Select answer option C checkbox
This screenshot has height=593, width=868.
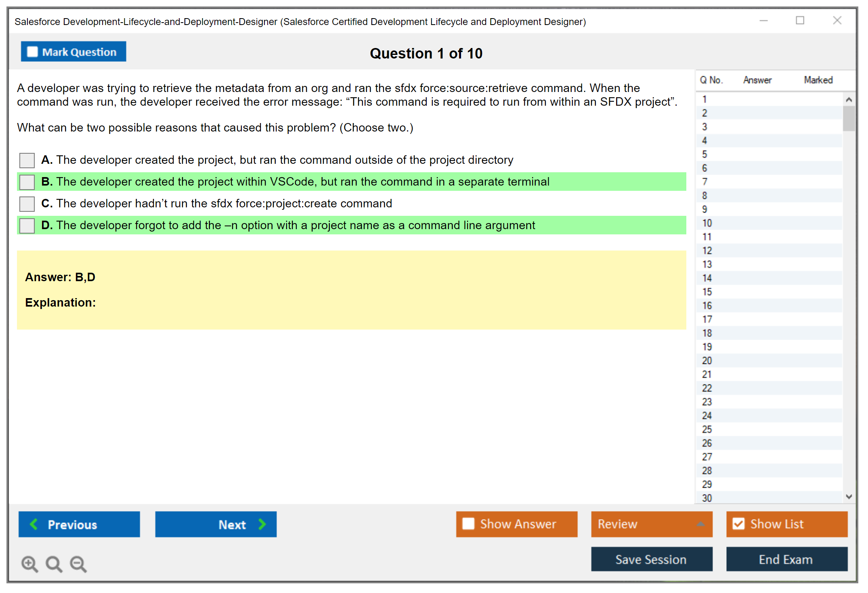coord(27,204)
